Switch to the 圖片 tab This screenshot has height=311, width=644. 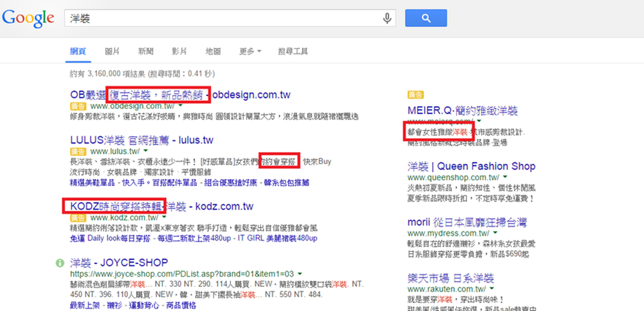[113, 51]
